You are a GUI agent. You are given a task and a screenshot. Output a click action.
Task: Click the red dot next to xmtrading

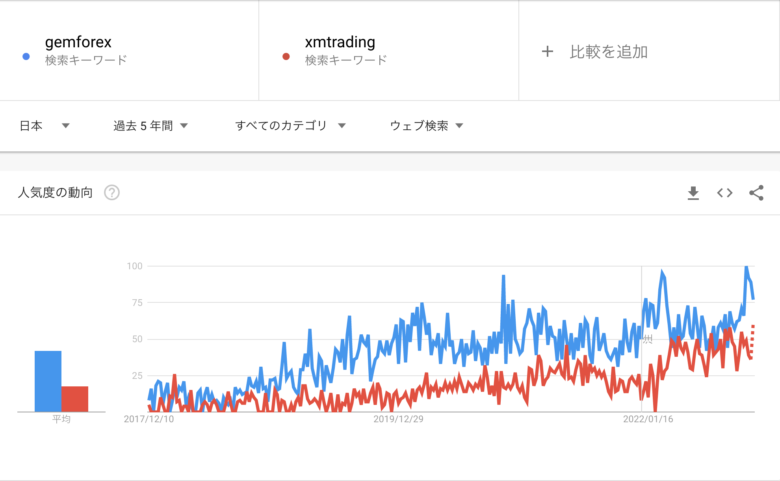(286, 57)
